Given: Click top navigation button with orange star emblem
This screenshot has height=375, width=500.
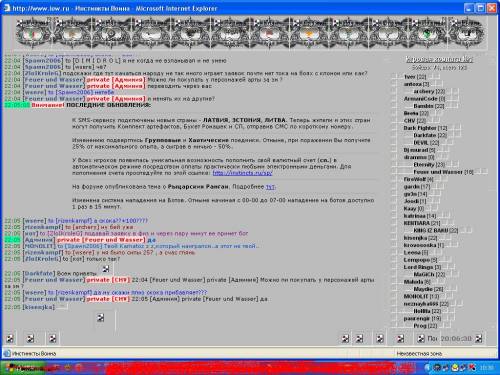Looking at the screenshot, I should click(309, 33).
